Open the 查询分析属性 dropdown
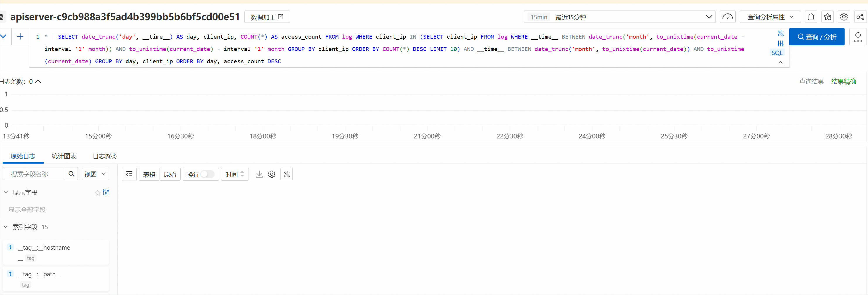Viewport: 868px width, 295px height. (770, 17)
